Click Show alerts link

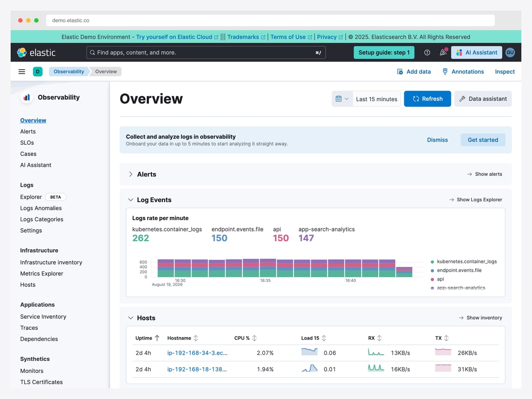coord(485,174)
